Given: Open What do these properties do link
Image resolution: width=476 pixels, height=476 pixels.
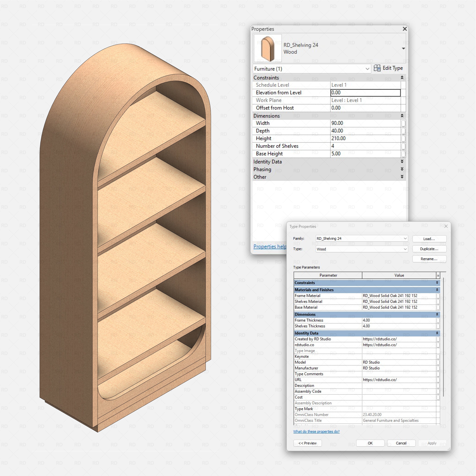Looking at the screenshot, I should coord(316,431).
